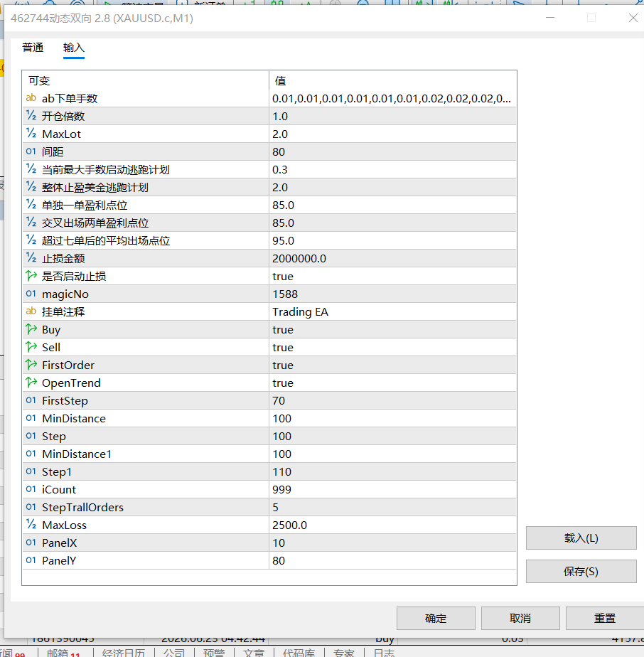Open the true value dropdown for Sell
Screen dimensions: 644x657
click(392, 348)
